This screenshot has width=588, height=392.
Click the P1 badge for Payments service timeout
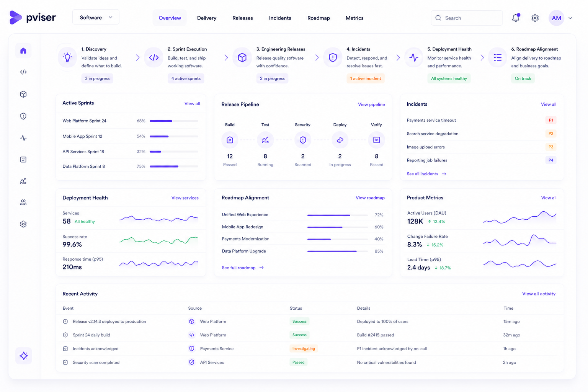click(551, 120)
